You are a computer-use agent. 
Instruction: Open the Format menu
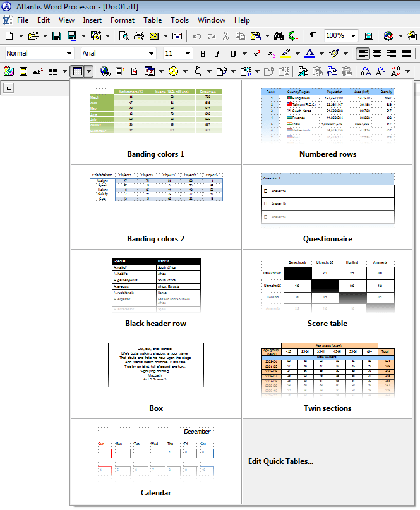[x=123, y=20]
